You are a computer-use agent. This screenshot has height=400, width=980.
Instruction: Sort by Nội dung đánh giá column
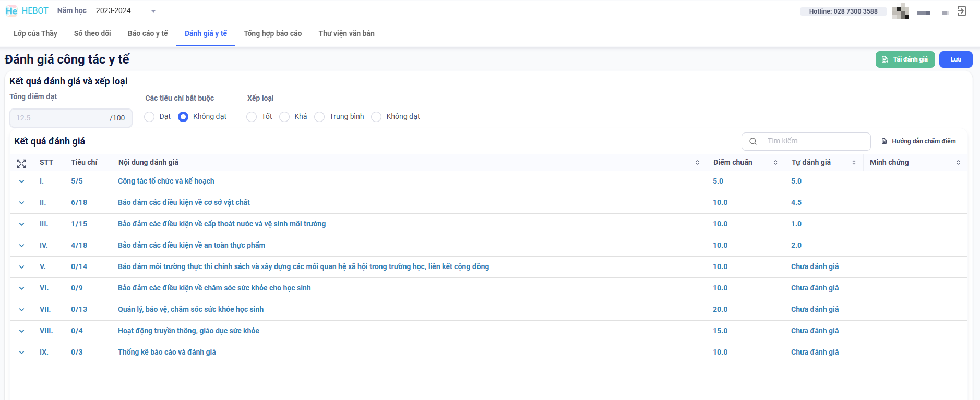[x=697, y=163]
